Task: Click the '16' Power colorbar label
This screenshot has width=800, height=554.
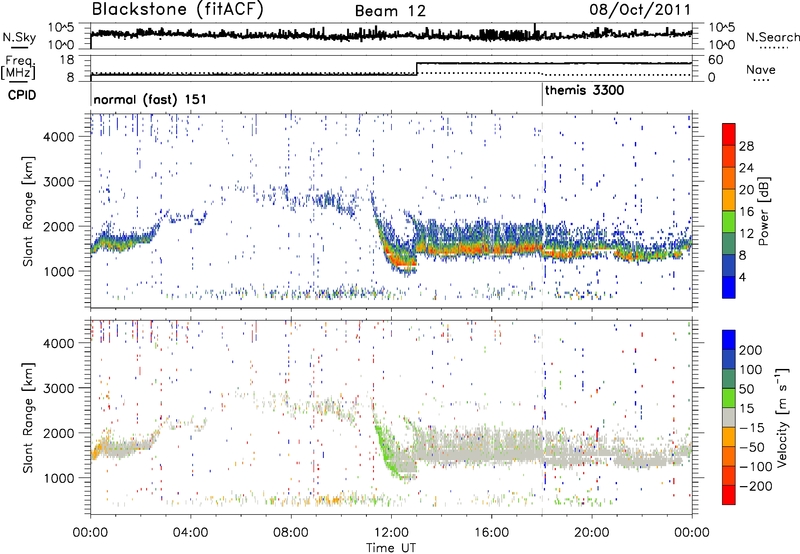Action: tap(746, 212)
